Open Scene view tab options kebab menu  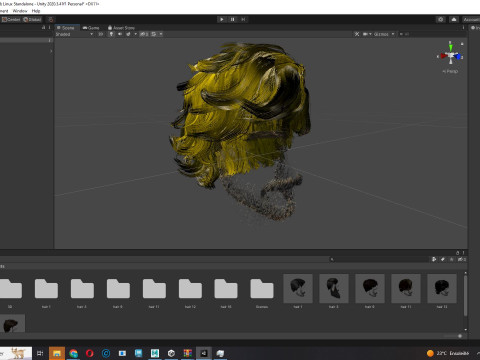point(463,28)
